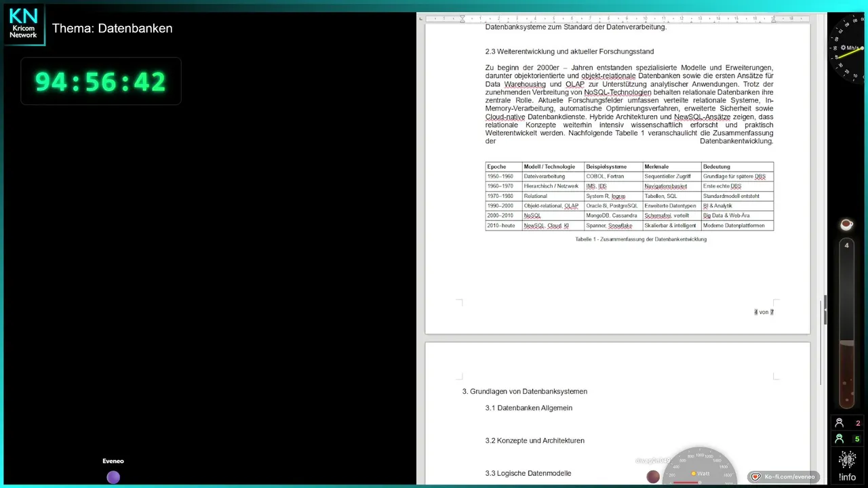The height and width of the screenshot is (488, 868).
Task: Click table header cell 'Epoche'
Action: pyautogui.click(x=504, y=167)
